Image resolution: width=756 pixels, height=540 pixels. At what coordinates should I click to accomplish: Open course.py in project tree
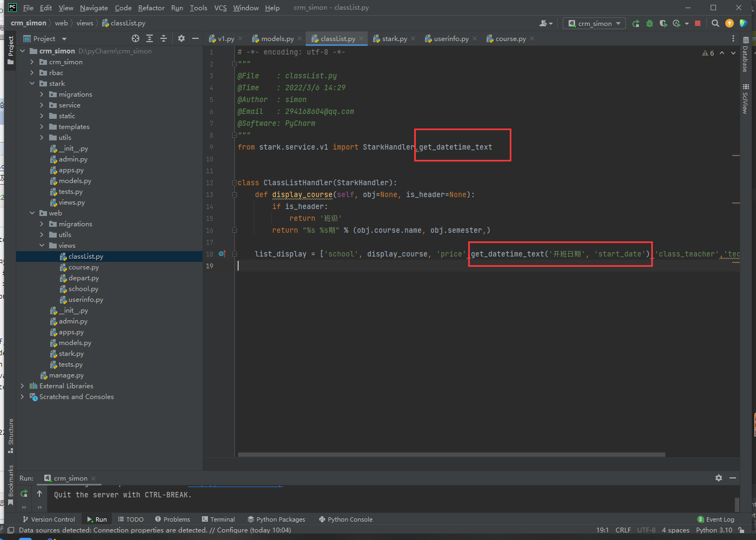click(x=83, y=267)
